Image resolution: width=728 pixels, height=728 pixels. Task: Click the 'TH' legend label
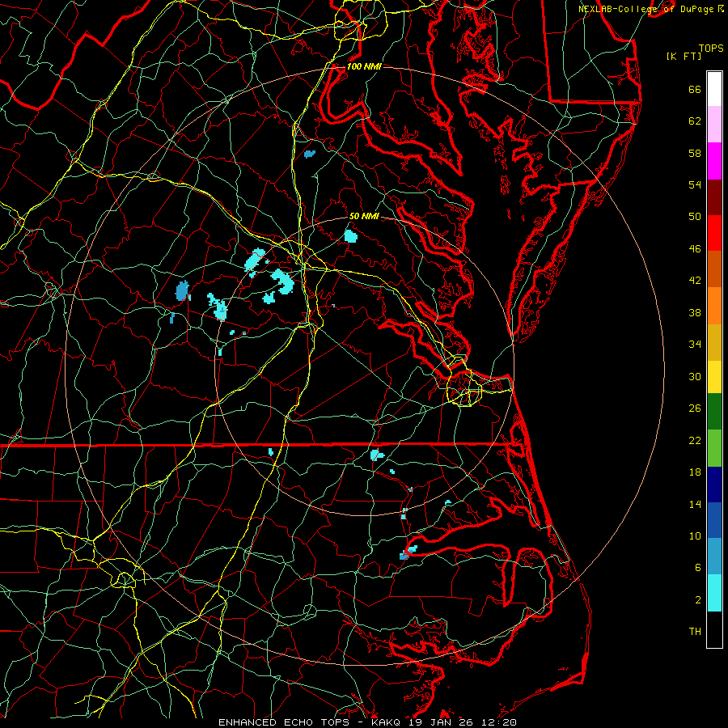pyautogui.click(x=695, y=632)
